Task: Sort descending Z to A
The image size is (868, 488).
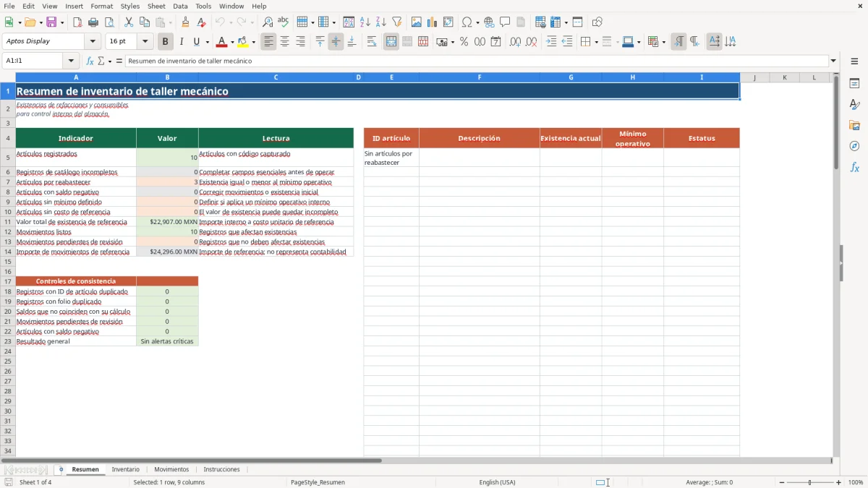Action: coord(381,22)
